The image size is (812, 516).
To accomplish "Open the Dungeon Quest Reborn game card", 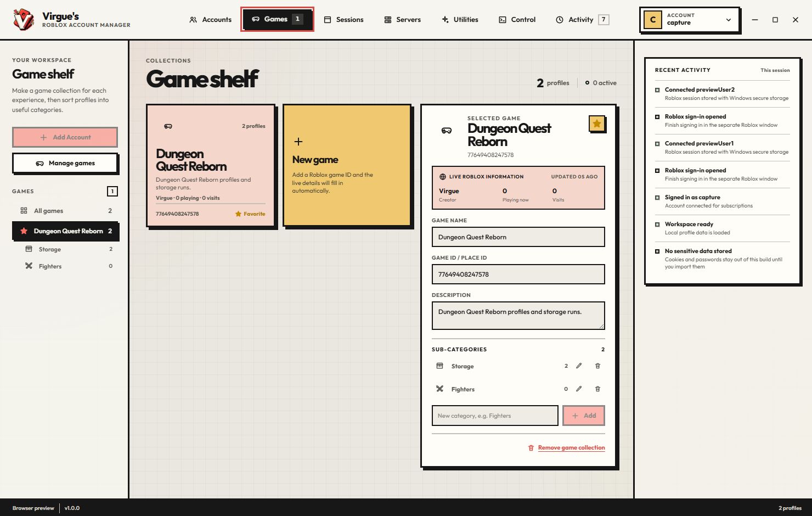I will tap(211, 165).
